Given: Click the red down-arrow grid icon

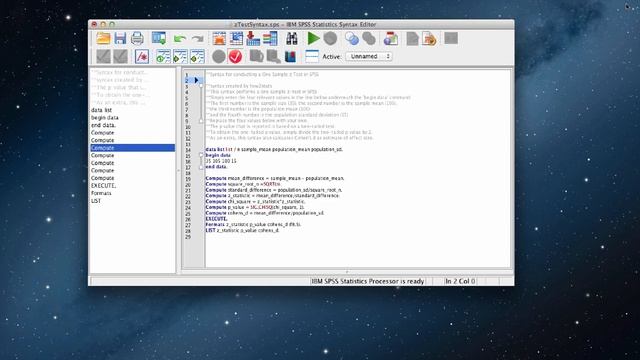Looking at the screenshot, I should pos(253,38).
